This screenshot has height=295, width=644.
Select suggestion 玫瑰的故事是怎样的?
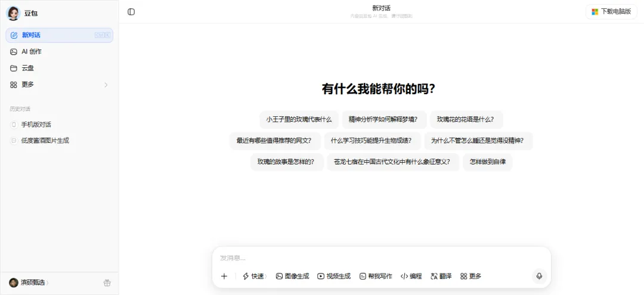coord(287,162)
